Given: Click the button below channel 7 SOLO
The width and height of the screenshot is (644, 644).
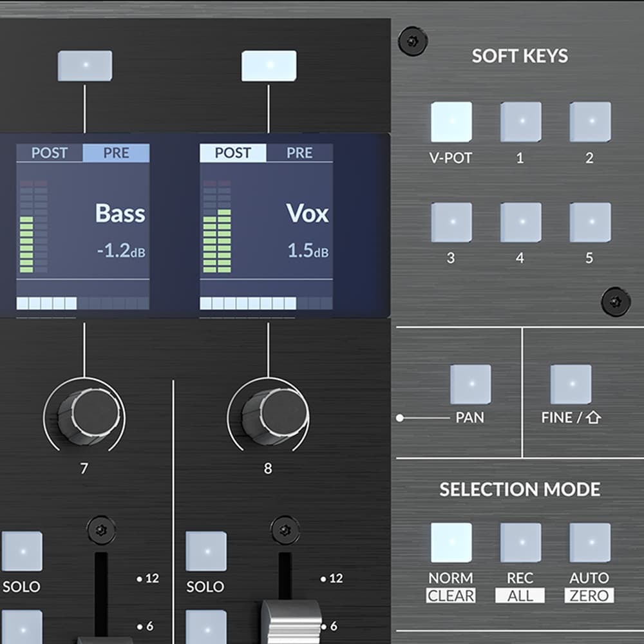Looking at the screenshot, I should pos(22,627).
